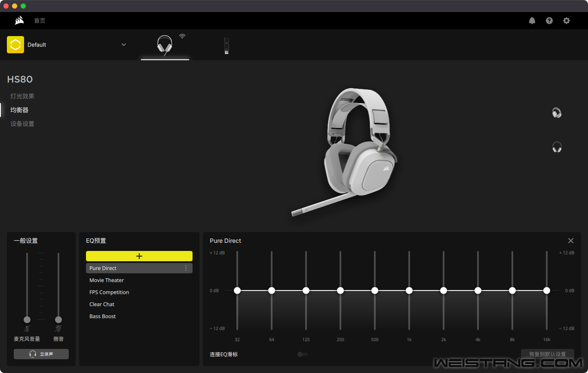Click the lower headset view icon on right

tap(557, 147)
